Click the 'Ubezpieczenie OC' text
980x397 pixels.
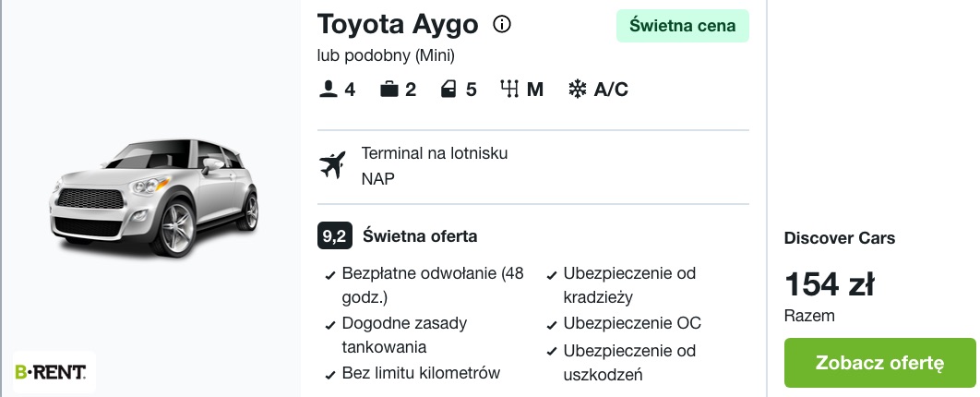click(x=632, y=323)
